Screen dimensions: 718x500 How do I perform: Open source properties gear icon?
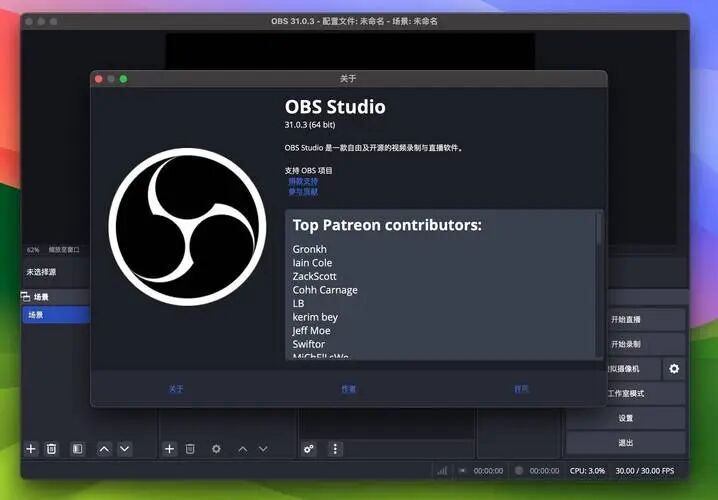216,449
